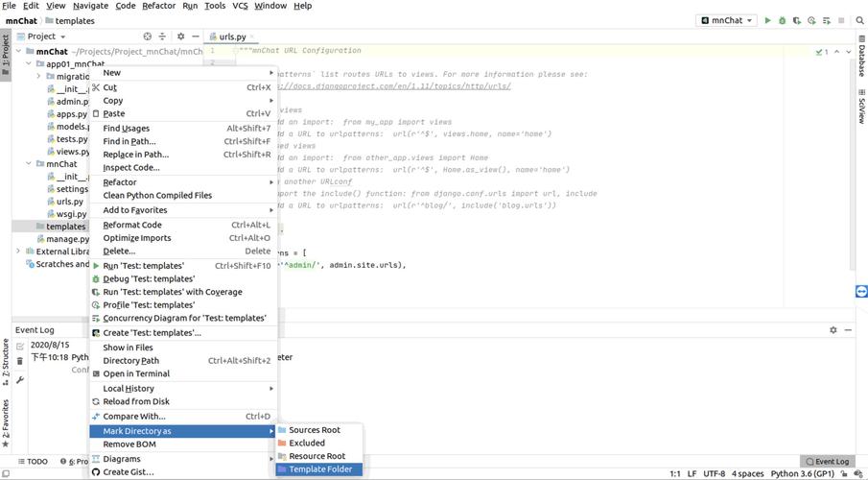Open Favorites tool window tab
The width and height of the screenshot is (868, 480).
tap(6, 423)
